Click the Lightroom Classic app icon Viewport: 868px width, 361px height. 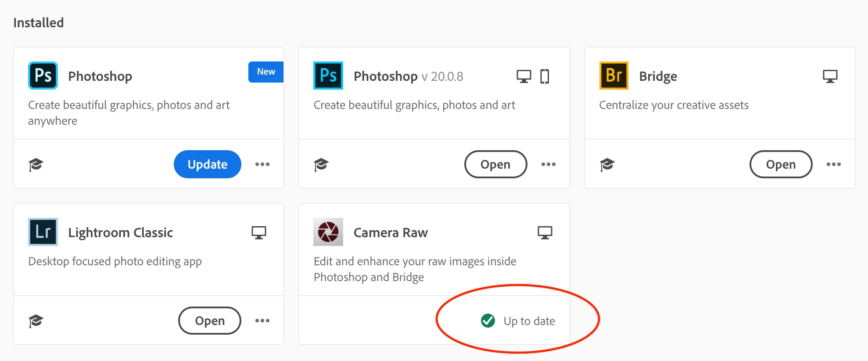43,232
